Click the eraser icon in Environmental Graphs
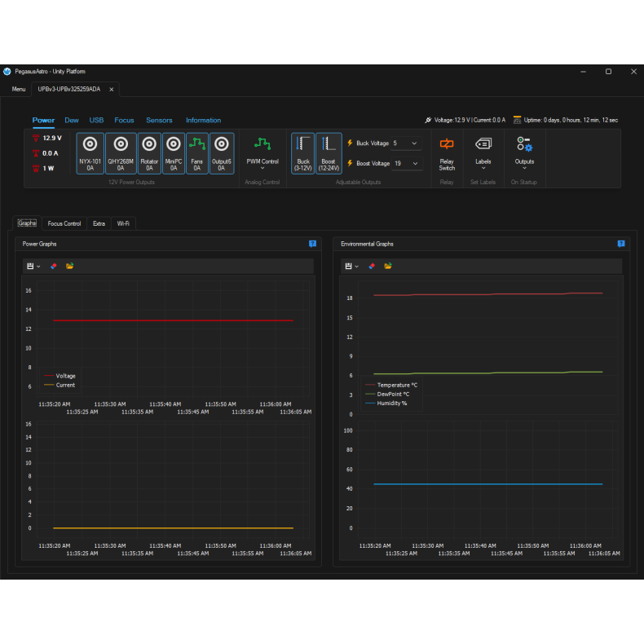644x644 pixels. click(x=372, y=266)
